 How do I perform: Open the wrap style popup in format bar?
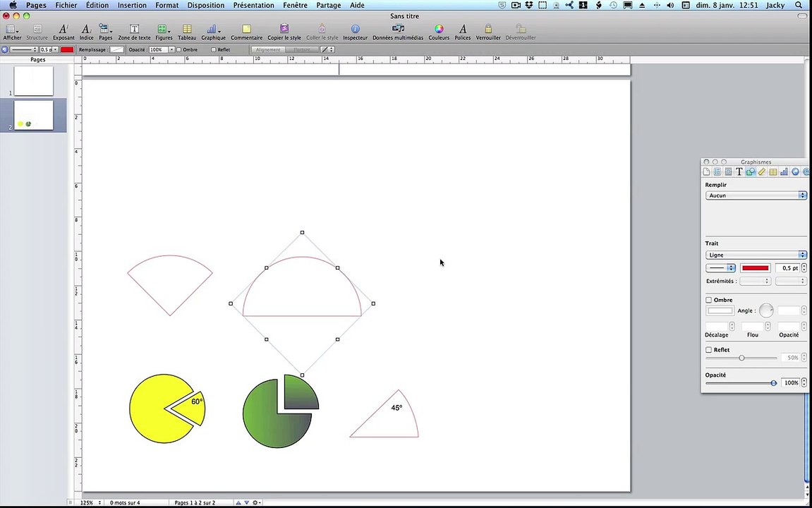click(x=327, y=49)
